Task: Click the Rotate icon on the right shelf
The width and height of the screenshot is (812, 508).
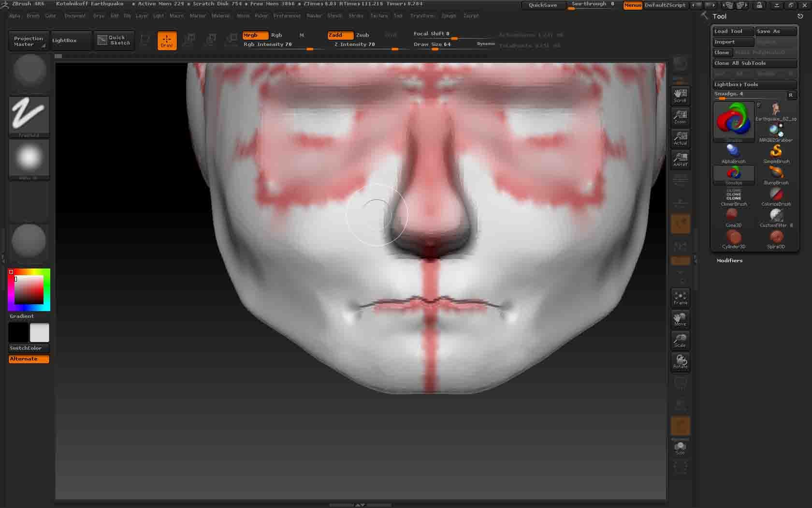Action: click(680, 362)
